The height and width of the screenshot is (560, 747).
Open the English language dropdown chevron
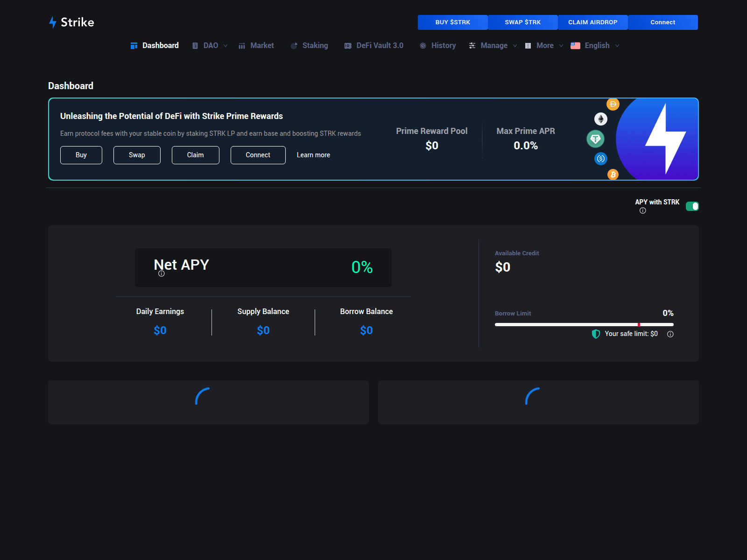(x=617, y=46)
